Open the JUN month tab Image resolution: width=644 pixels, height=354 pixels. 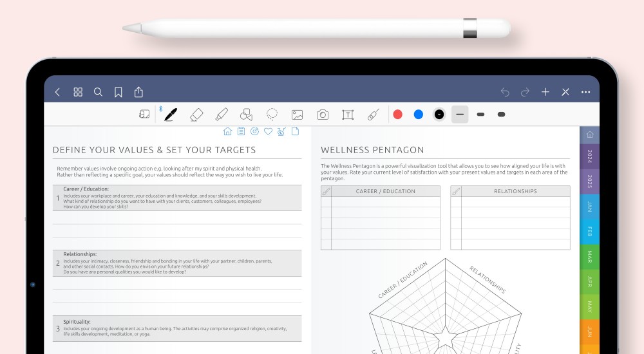[x=590, y=332]
